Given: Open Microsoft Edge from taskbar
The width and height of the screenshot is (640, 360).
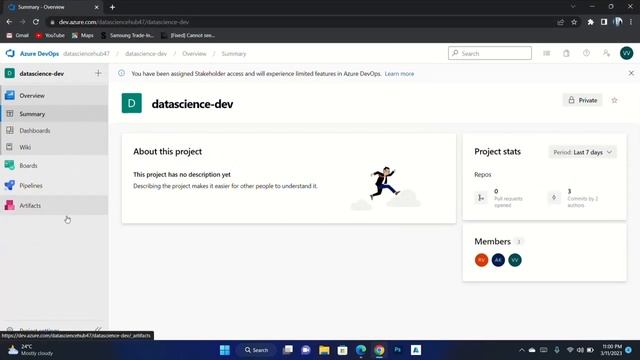Looking at the screenshot, I should pos(361,350).
